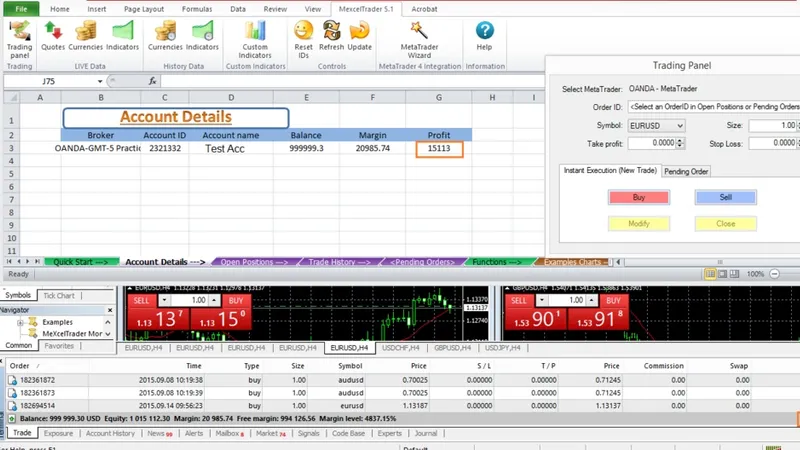Click the LIVE Data Quotes icon
The width and height of the screenshot is (800, 450).
[x=53, y=36]
